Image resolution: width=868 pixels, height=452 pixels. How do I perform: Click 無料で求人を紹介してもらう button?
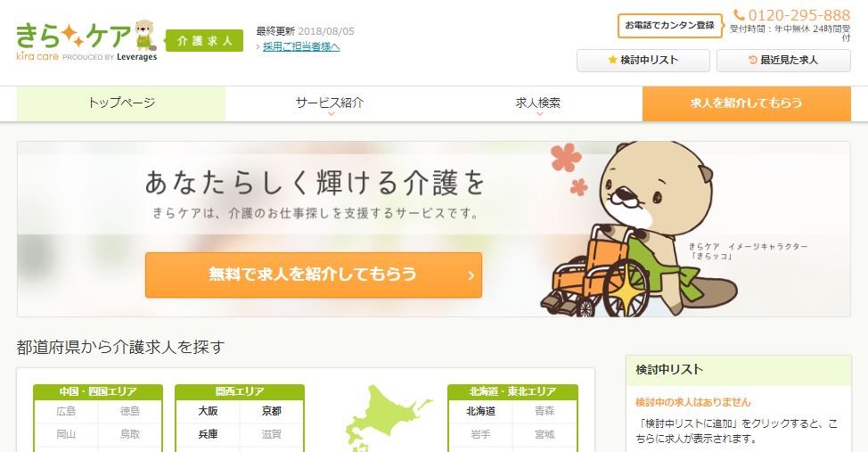pyautogui.click(x=314, y=275)
